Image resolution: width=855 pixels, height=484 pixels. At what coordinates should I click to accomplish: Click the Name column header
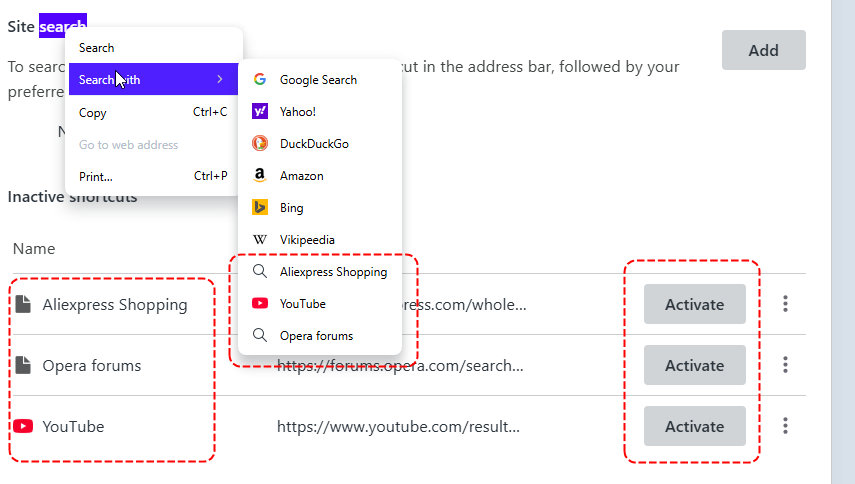[34, 249]
